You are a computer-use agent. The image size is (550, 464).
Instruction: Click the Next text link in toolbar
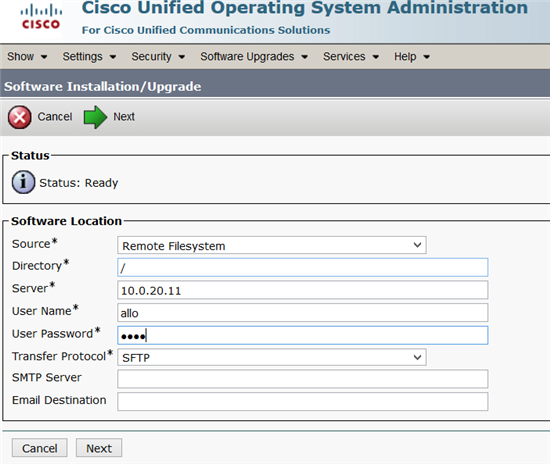coord(124,117)
